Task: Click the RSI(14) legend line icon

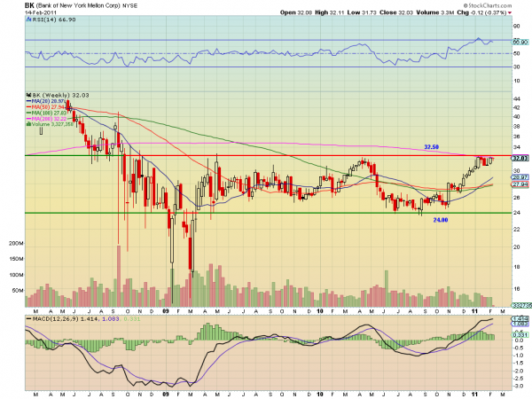Action: [x=28, y=20]
